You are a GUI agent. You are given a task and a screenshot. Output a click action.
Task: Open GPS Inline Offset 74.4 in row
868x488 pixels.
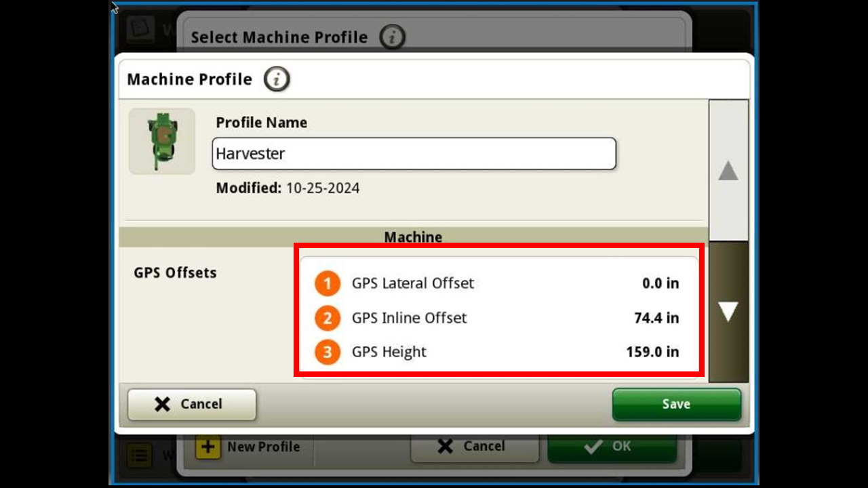point(498,318)
